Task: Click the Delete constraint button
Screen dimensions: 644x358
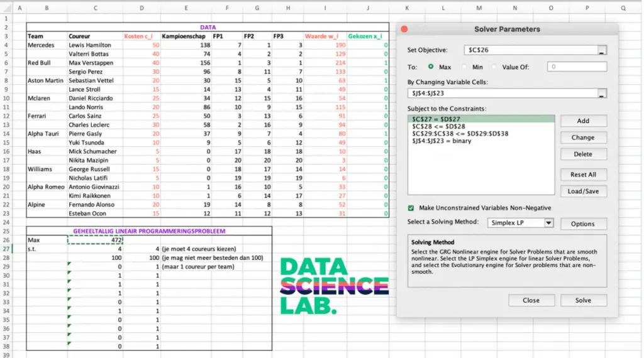Action: coord(583,154)
